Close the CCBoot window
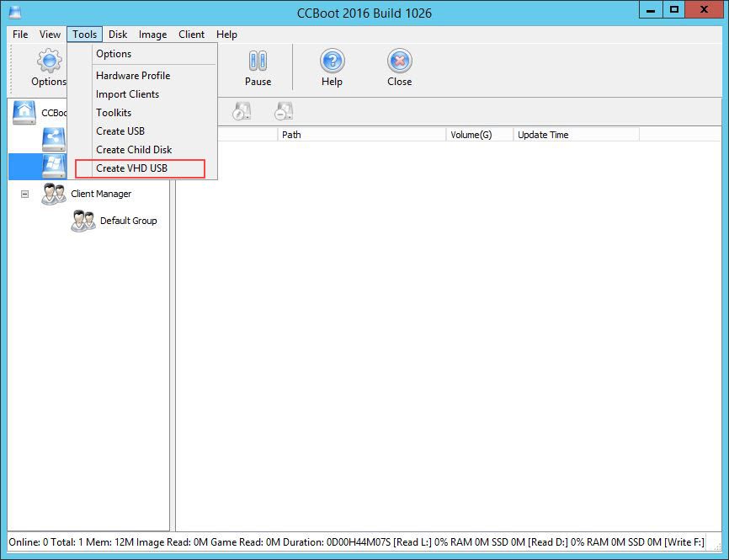The height and width of the screenshot is (560, 729). pyautogui.click(x=704, y=10)
